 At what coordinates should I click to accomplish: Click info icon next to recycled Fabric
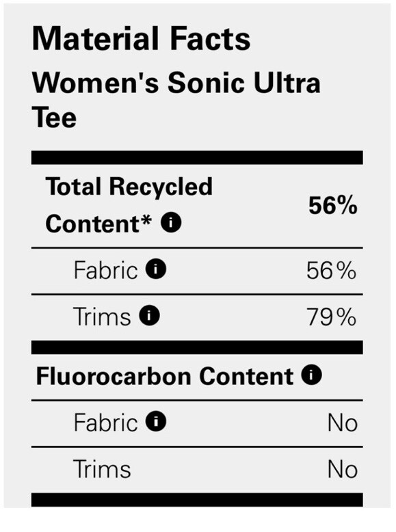(156, 269)
